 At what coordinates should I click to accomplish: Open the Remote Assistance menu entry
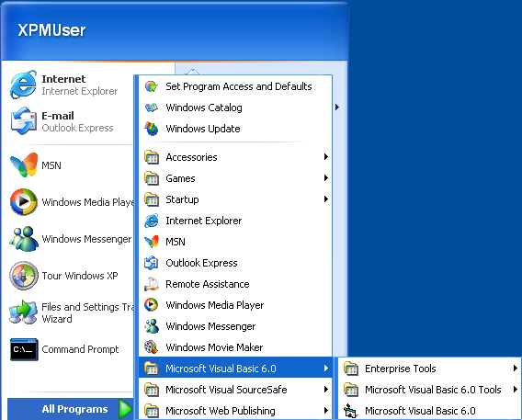coord(235,284)
